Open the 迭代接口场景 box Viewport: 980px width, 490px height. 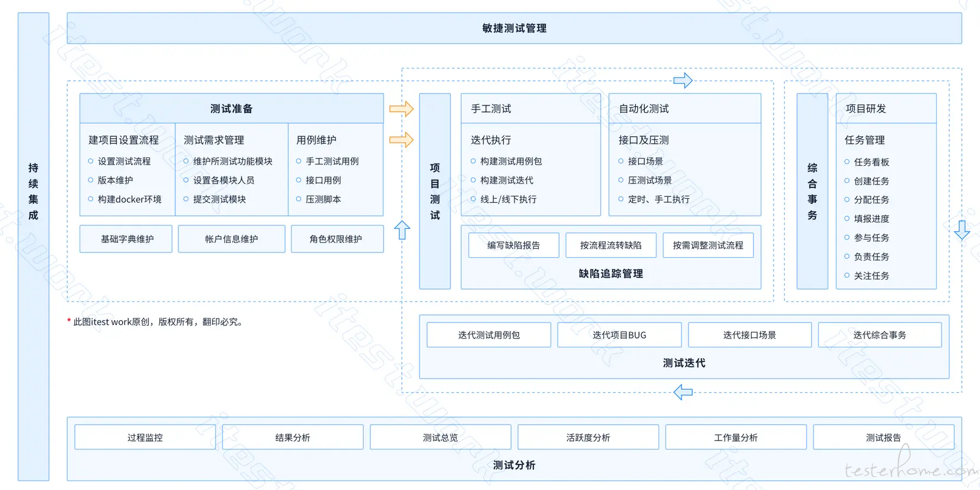tap(750, 335)
